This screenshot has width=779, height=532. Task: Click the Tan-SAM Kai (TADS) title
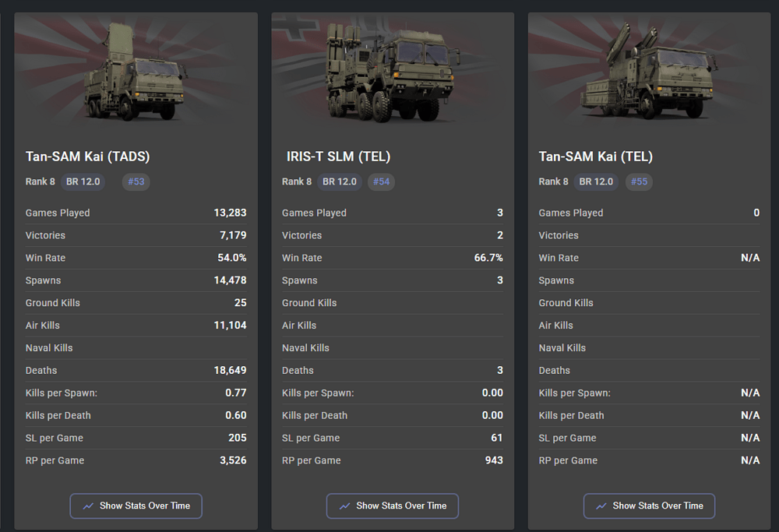(87, 157)
